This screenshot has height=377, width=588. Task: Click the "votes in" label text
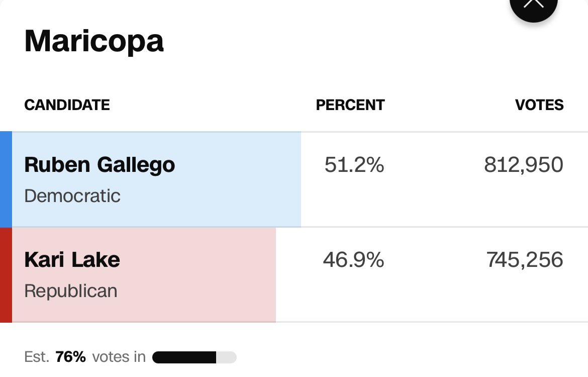pyautogui.click(x=119, y=357)
